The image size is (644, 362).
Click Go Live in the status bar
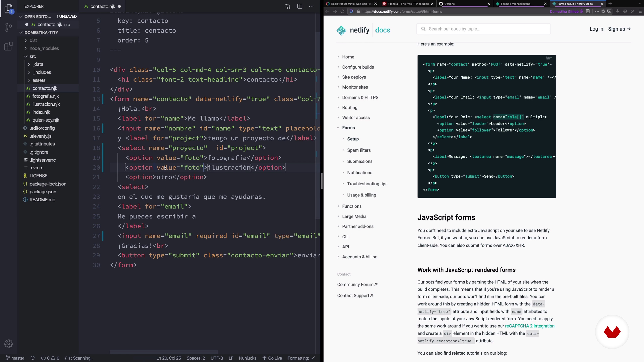click(x=272, y=358)
